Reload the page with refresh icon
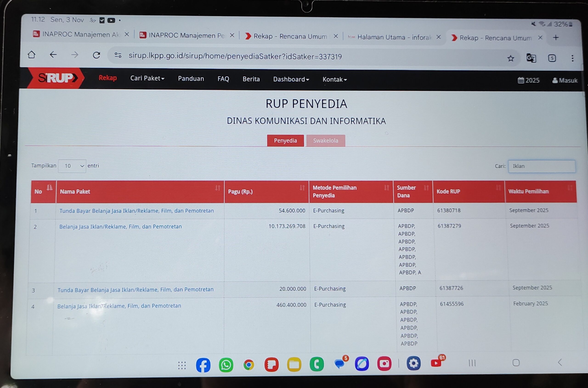This screenshot has width=588, height=388. (96, 55)
